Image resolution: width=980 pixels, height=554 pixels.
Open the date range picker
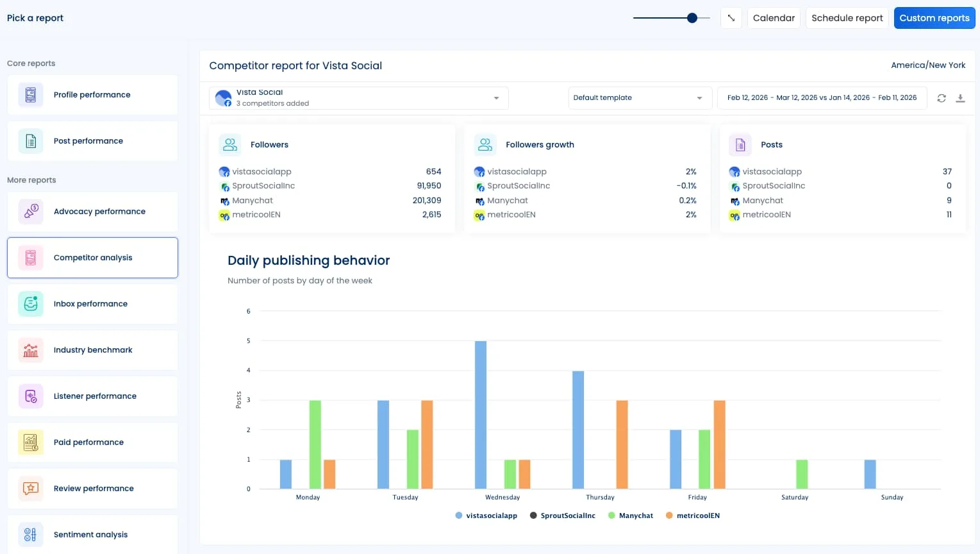pos(822,97)
